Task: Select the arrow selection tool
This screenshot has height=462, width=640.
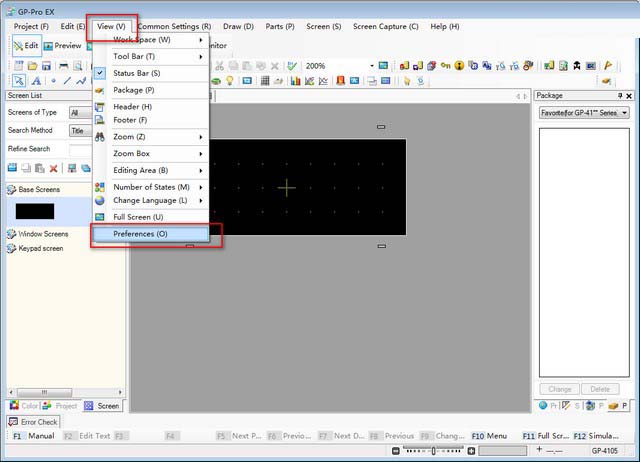Action: [x=19, y=81]
